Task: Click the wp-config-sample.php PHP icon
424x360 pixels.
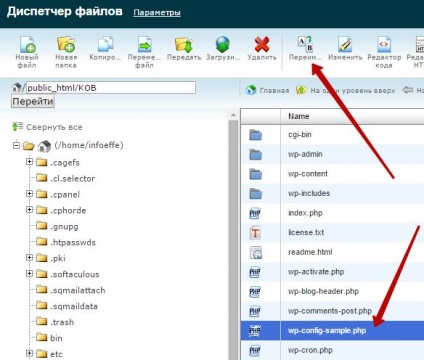Action: 255,331
